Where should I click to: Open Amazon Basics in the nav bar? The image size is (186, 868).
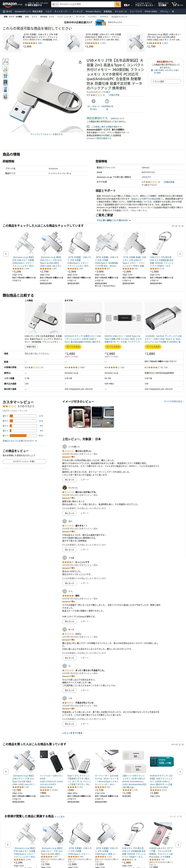point(93,11)
